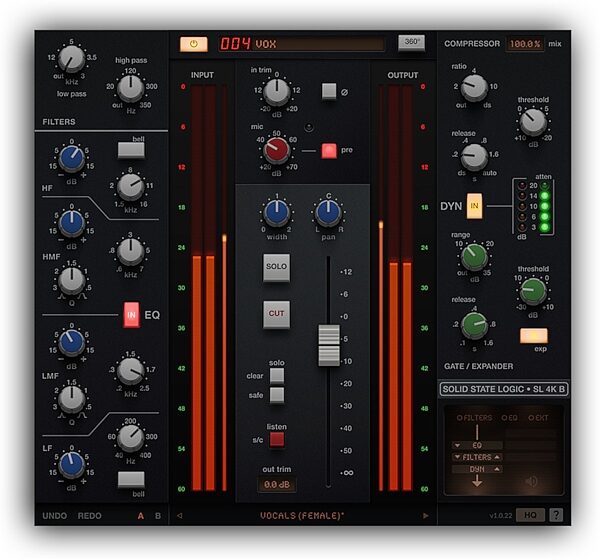The height and width of the screenshot is (559, 600).
Task: Toggle HF bell shape button
Action: click(x=131, y=150)
